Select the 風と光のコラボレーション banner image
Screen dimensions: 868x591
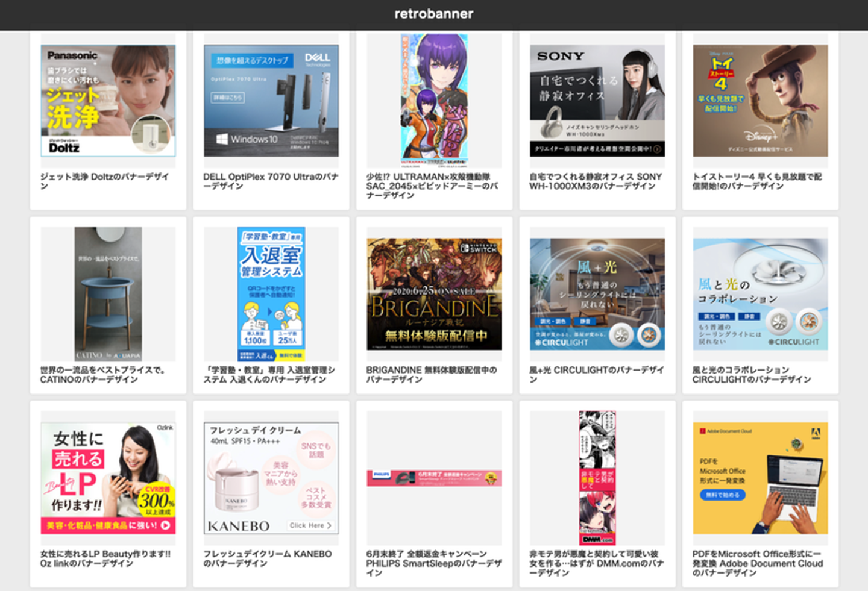760,294
